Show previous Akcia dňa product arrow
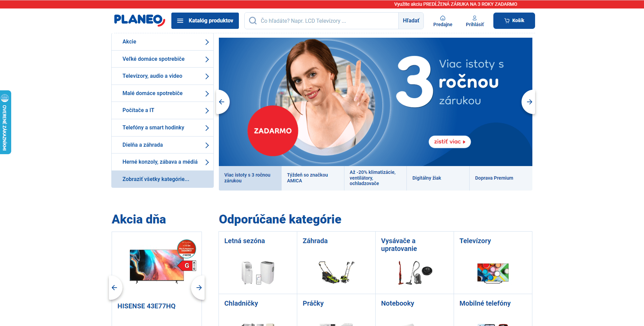The height and width of the screenshot is (326, 644). click(115, 288)
